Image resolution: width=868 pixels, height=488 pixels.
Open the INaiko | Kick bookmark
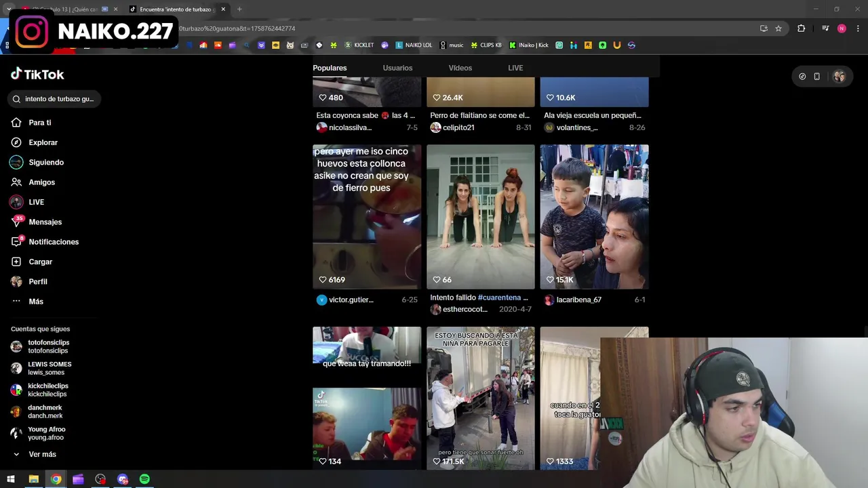529,45
